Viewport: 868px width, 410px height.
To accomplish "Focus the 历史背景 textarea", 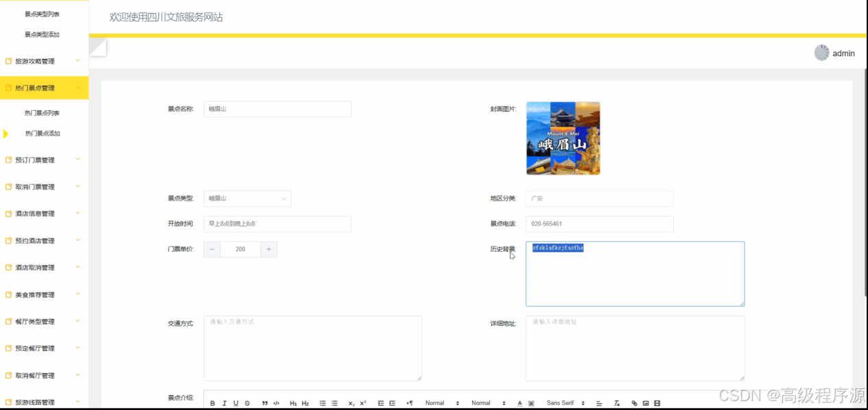I will [x=635, y=274].
